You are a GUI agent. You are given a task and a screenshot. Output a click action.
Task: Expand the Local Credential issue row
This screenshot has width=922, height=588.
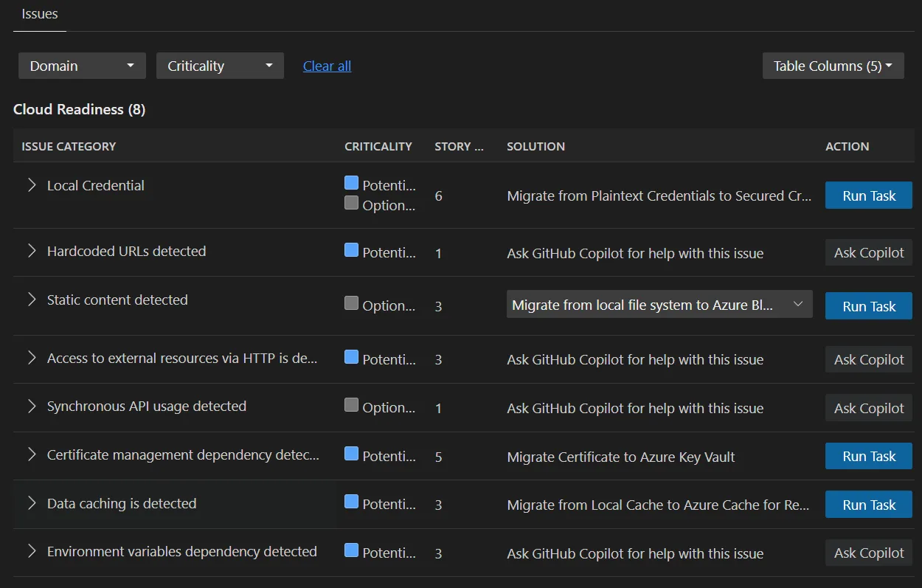(31, 186)
